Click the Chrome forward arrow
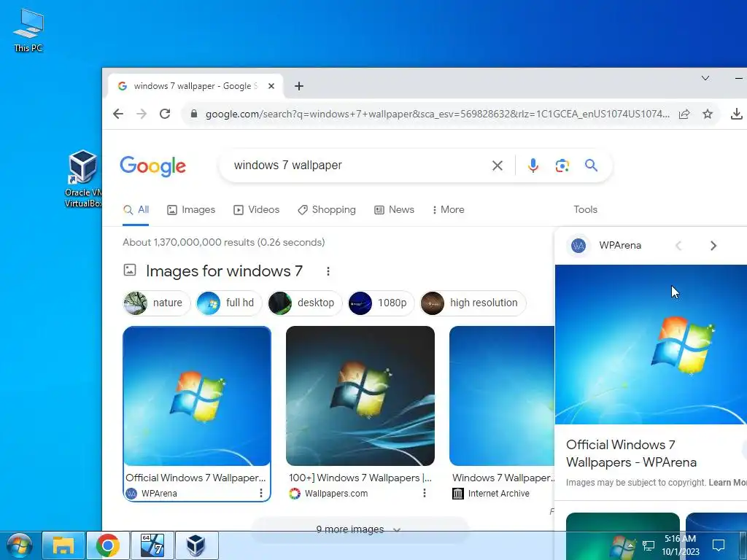The height and width of the screenshot is (560, 747). (x=142, y=114)
